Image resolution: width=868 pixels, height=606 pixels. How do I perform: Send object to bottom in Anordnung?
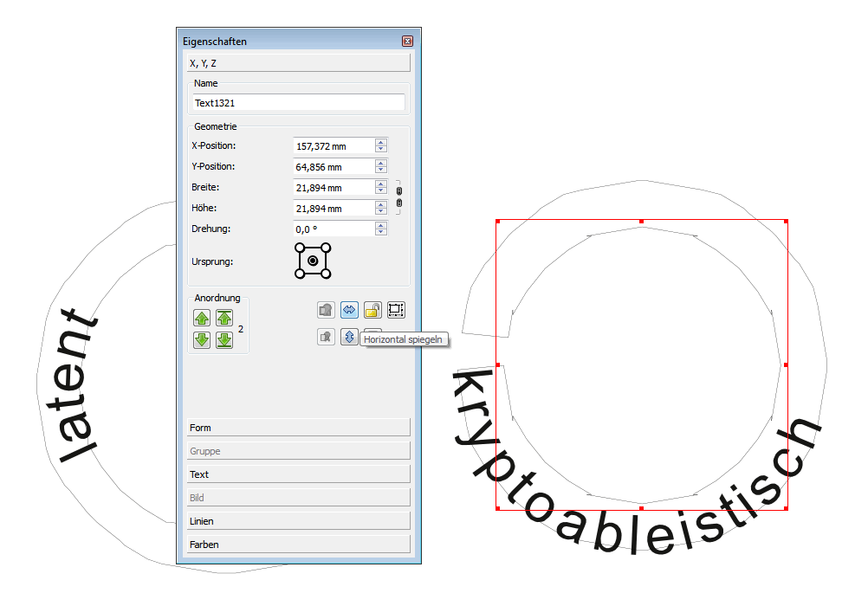(224, 339)
